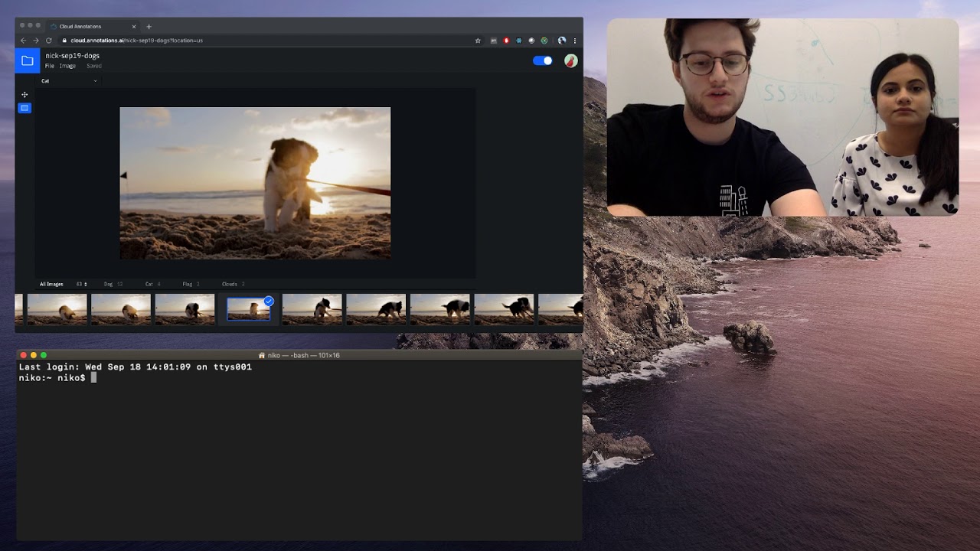Click the blue folder projects icon

(x=28, y=60)
